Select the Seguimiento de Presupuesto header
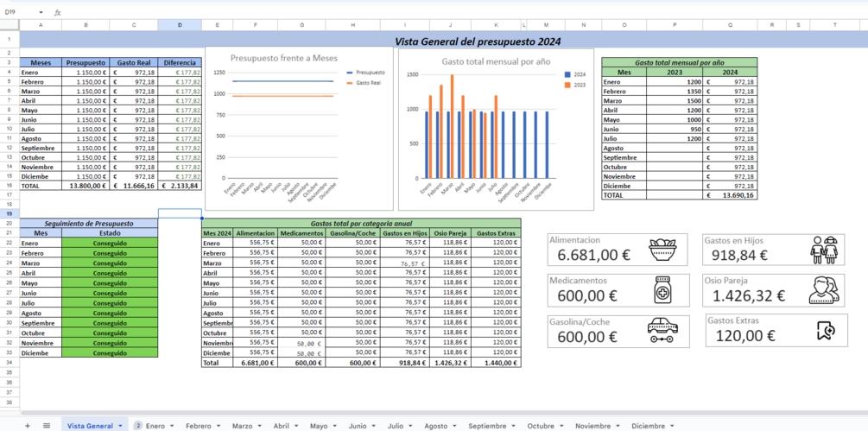This screenshot has width=868, height=431. coord(89,224)
